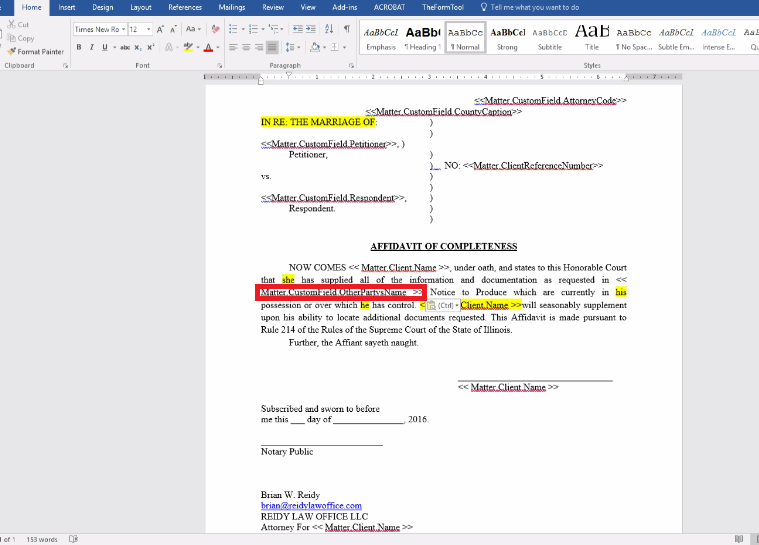Click the Shading paint bucket icon

click(315, 47)
